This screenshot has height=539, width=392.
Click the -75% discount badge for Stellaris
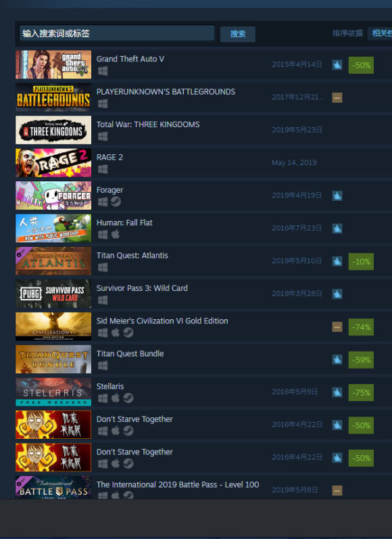point(361,392)
